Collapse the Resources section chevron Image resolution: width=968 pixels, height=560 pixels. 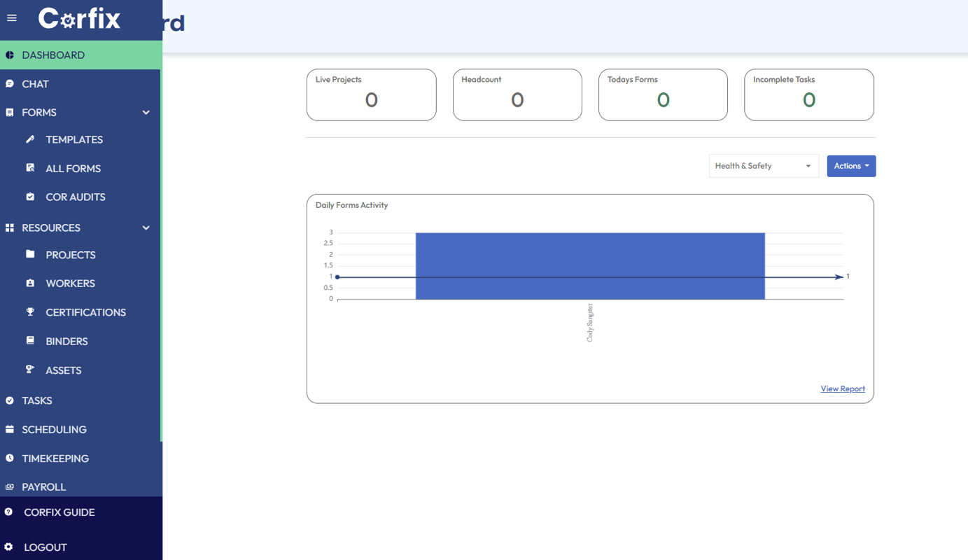146,228
